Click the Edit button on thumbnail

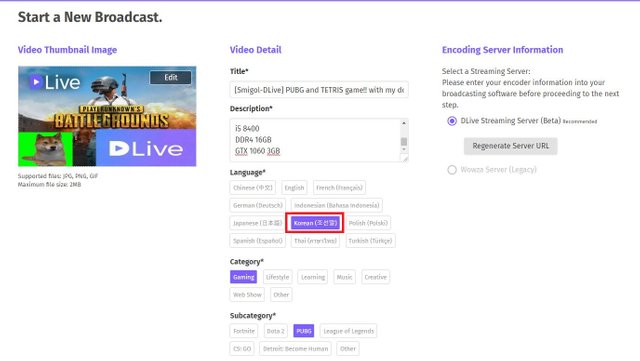tap(170, 77)
